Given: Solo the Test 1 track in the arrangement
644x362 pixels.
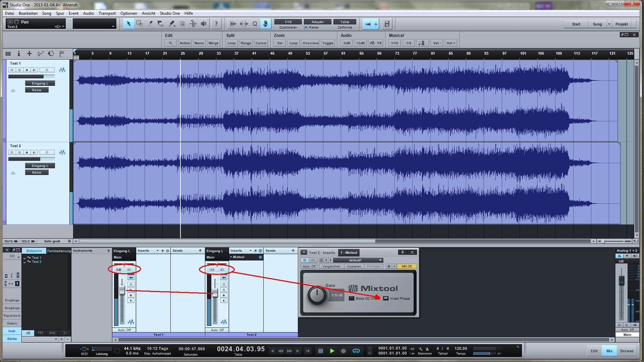Looking at the screenshot, I should click(x=19, y=70).
